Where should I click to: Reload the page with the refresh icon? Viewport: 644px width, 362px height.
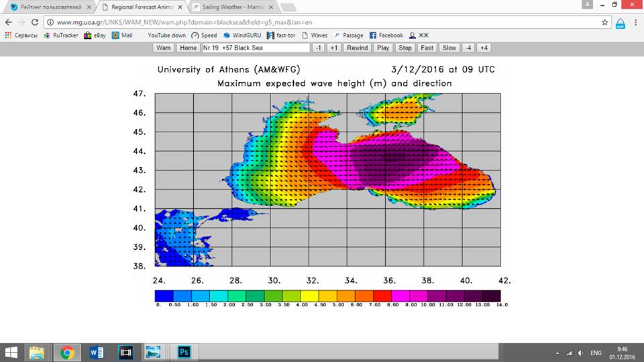pyautogui.click(x=34, y=22)
